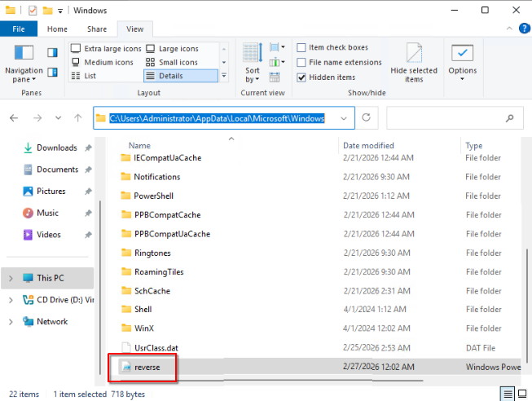
Task: Go back with the Back arrow
Action: 14,118
